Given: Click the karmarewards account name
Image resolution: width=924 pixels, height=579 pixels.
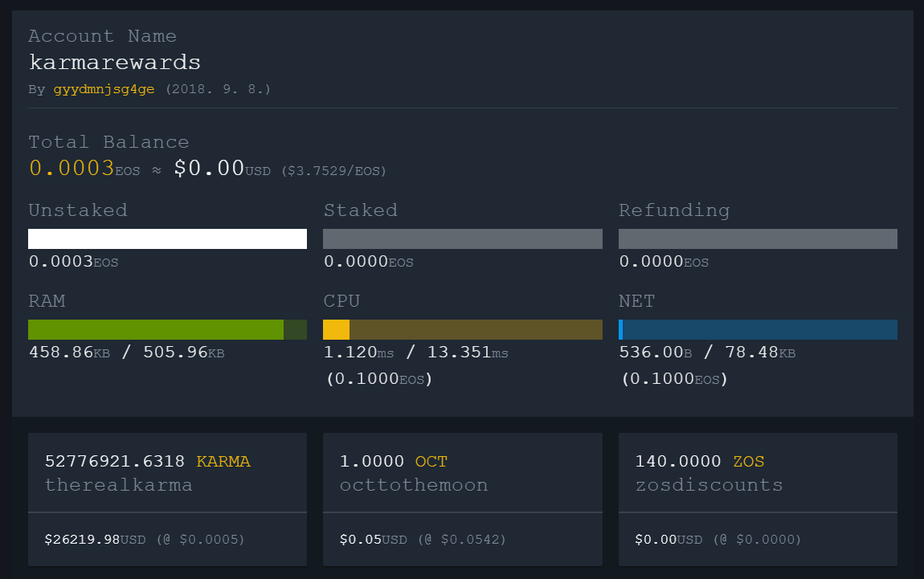Looking at the screenshot, I should point(115,62).
